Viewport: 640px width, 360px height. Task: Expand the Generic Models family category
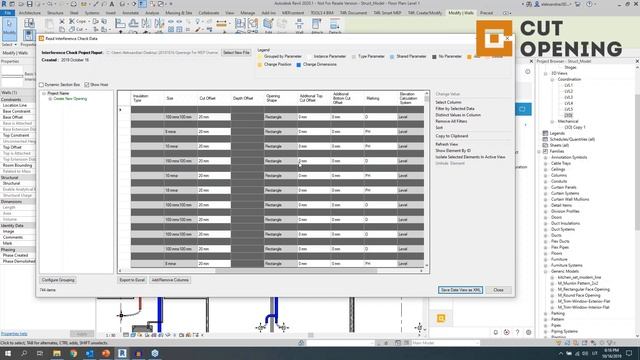(x=546, y=271)
